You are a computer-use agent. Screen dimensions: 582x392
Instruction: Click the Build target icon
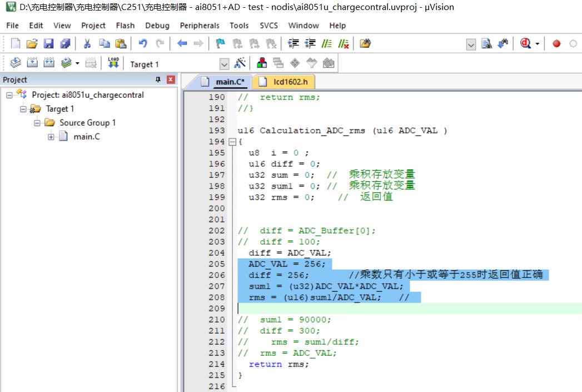coord(32,63)
